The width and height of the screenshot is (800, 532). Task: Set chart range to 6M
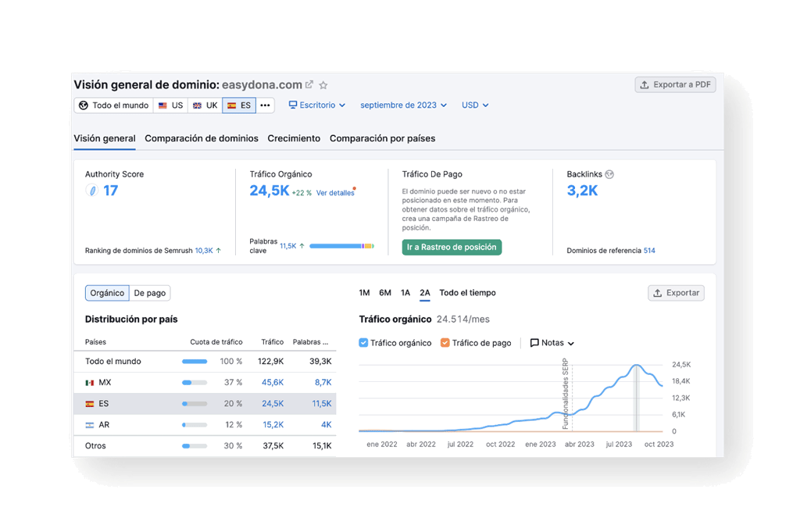[385, 293]
